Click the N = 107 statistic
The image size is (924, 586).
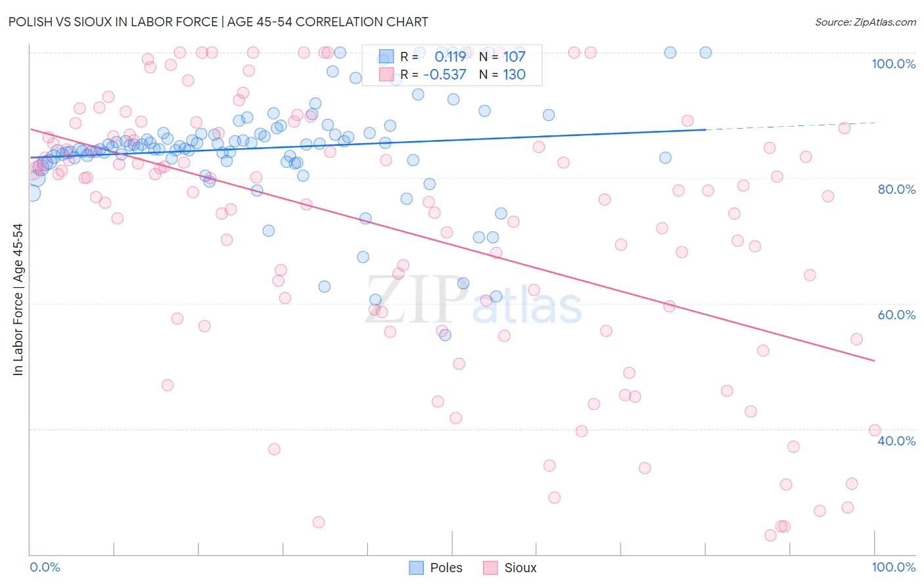click(x=502, y=56)
